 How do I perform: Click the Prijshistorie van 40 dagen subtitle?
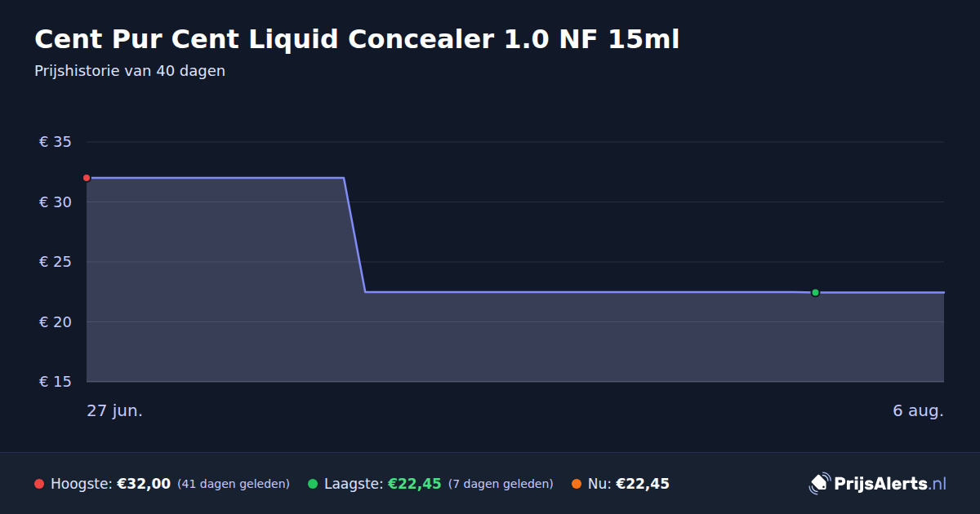coord(130,71)
